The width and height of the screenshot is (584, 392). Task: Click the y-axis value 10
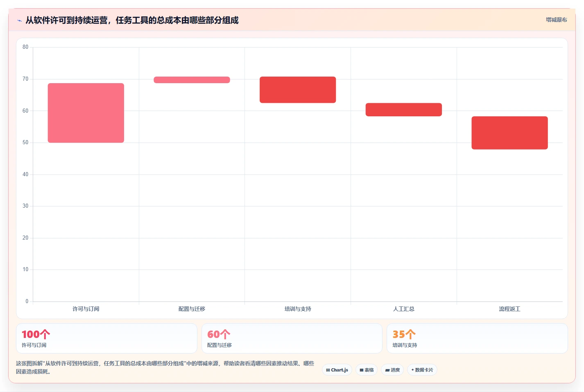point(25,270)
